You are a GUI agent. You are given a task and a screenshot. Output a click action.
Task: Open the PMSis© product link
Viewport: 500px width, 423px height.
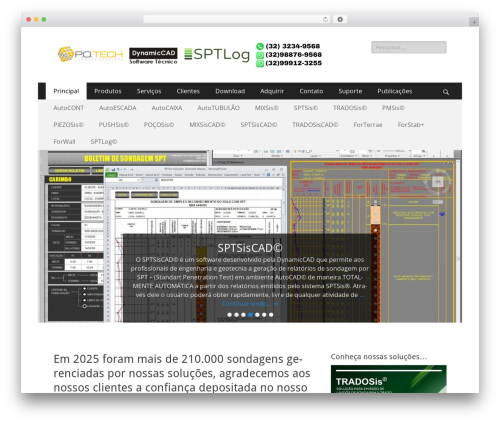pos(393,108)
